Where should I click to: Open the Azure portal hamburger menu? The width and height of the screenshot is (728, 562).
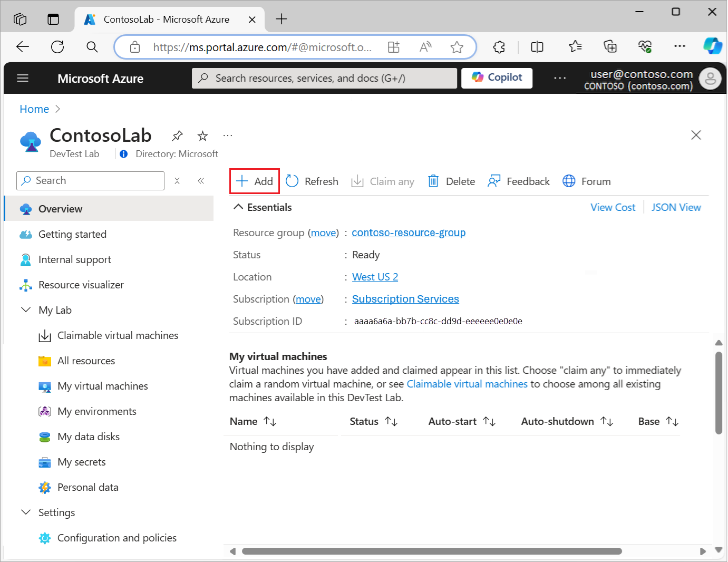[x=23, y=79]
